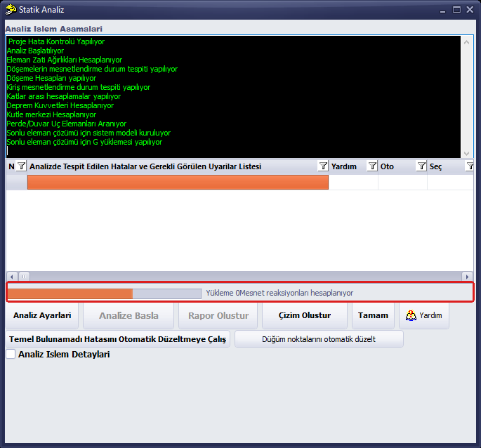
Task: Open filter icon after the Seç column header
Action: tap(470, 166)
